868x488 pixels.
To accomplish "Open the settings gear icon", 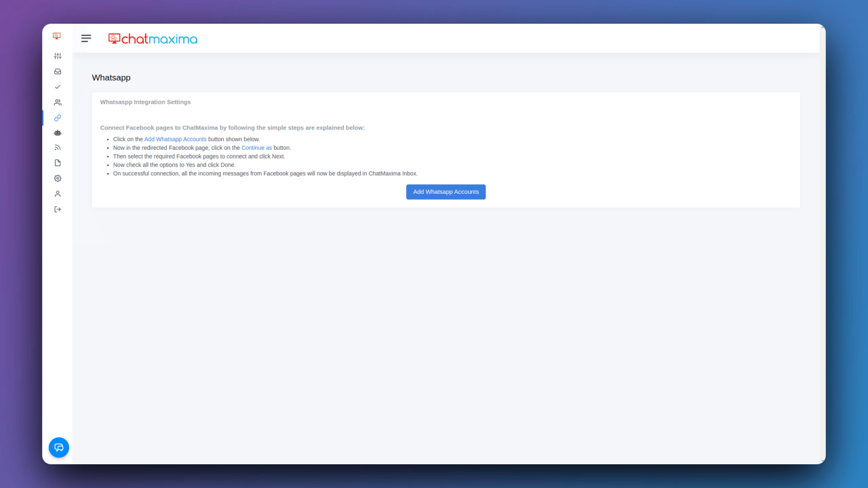I will (58, 178).
